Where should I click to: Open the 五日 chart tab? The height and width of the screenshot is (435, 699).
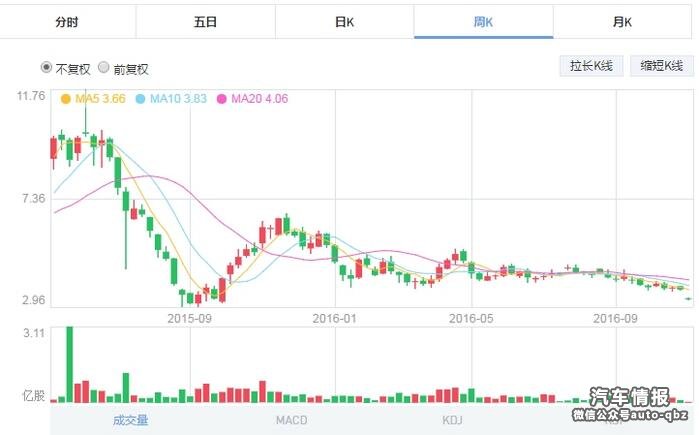click(205, 21)
